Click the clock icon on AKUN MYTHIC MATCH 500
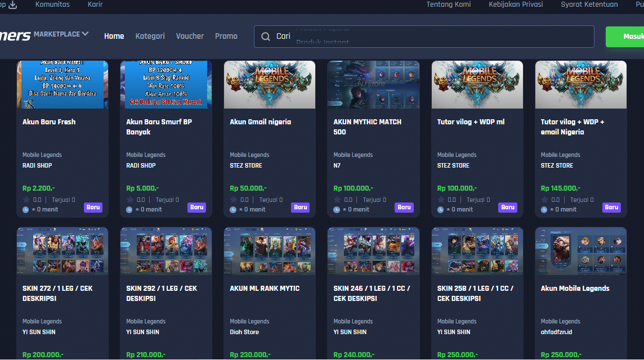644x360 pixels. point(337,210)
